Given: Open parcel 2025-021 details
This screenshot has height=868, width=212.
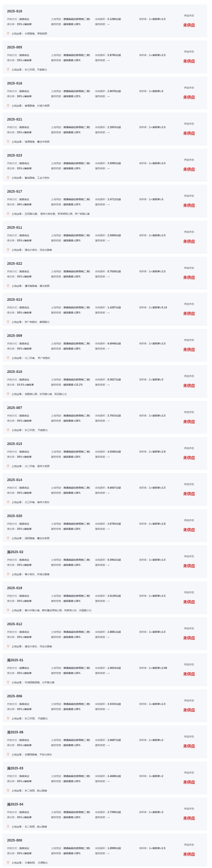Looking at the screenshot, I should (15, 119).
